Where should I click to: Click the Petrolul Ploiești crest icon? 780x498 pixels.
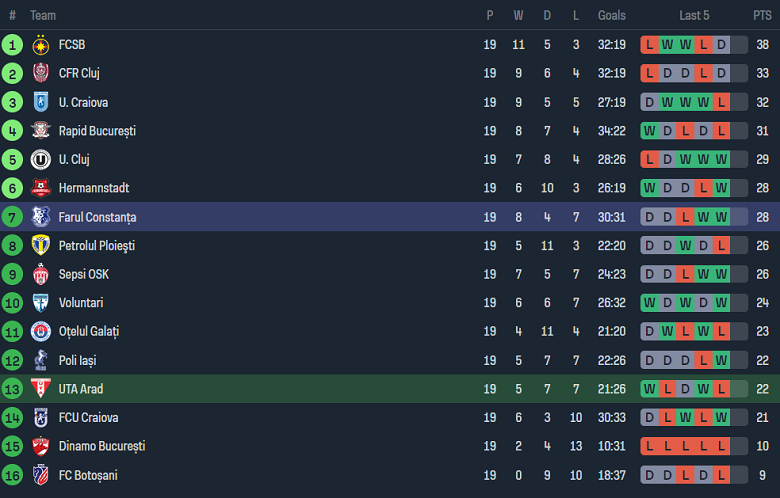tap(41, 246)
